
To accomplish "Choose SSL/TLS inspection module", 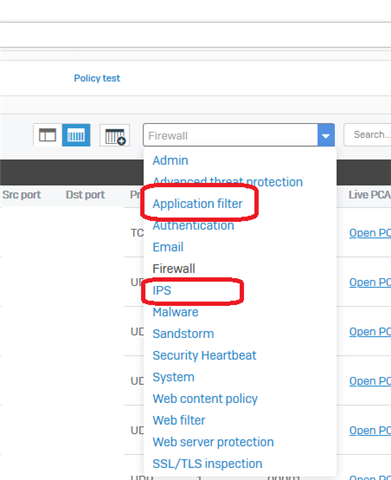I will click(x=207, y=464).
